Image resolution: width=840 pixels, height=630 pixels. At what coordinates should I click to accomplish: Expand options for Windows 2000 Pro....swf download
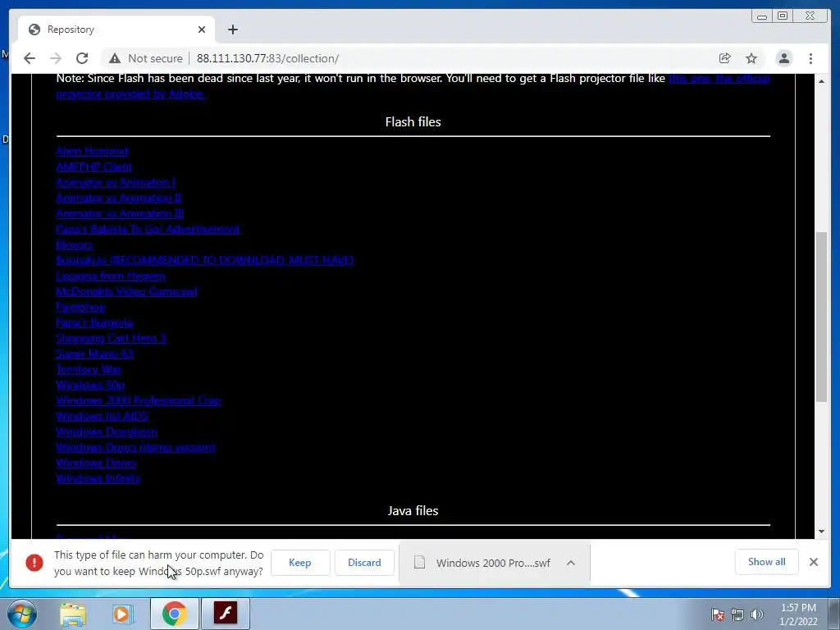pyautogui.click(x=571, y=563)
